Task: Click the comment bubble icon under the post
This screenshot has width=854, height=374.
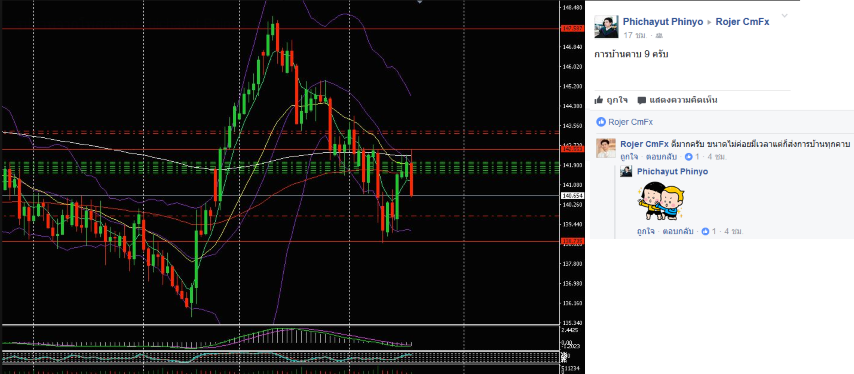Action: 642,100
